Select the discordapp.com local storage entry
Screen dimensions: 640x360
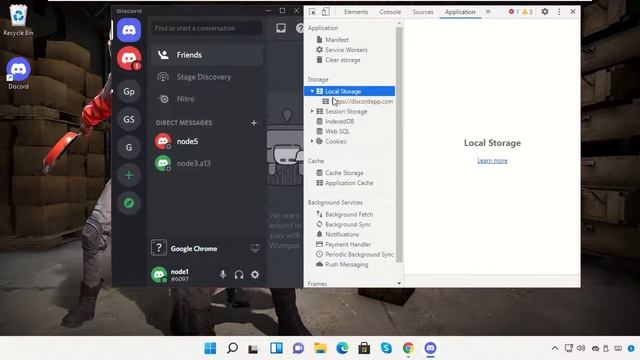click(358, 101)
